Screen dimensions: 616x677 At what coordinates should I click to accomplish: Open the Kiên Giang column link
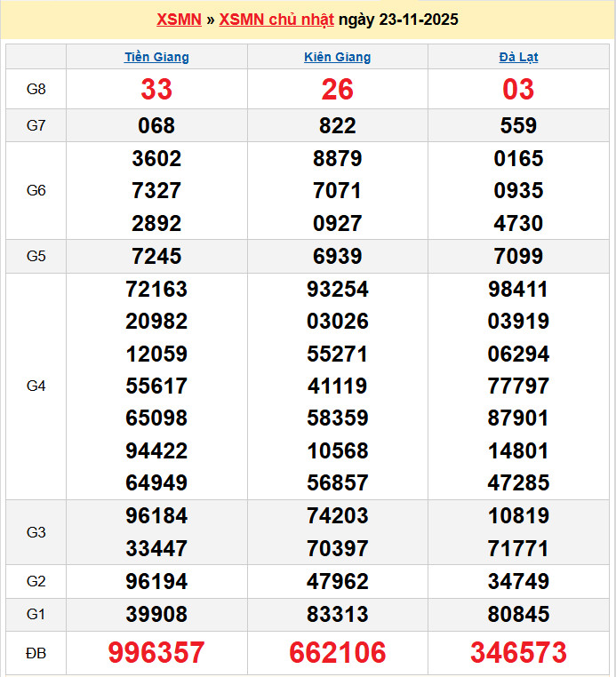(x=337, y=57)
